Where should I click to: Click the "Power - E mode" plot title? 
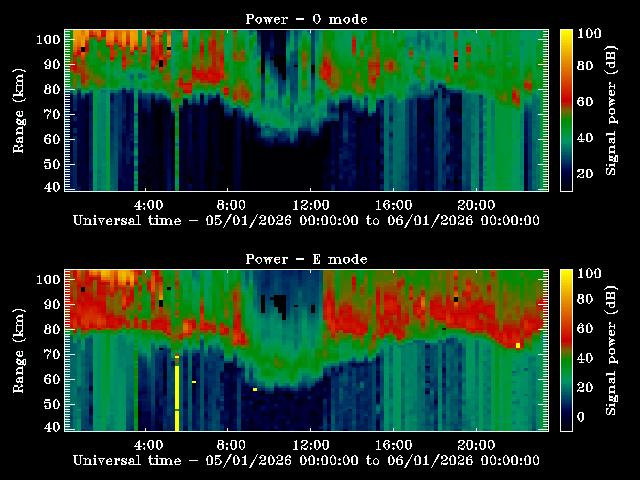click(306, 259)
